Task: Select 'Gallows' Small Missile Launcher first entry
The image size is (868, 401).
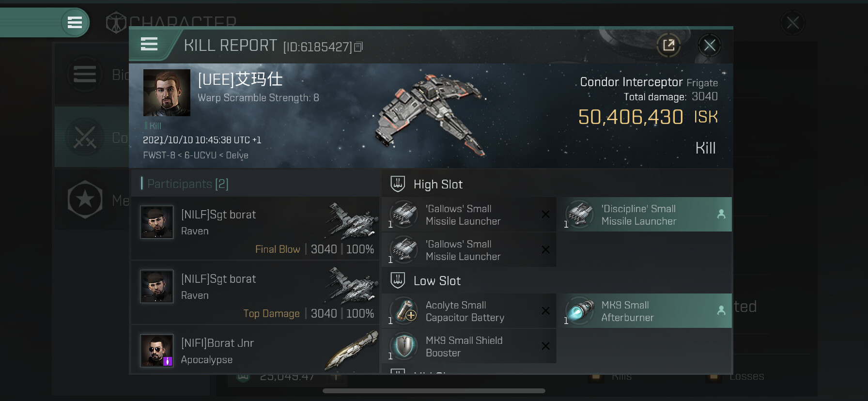Action: 469,215
